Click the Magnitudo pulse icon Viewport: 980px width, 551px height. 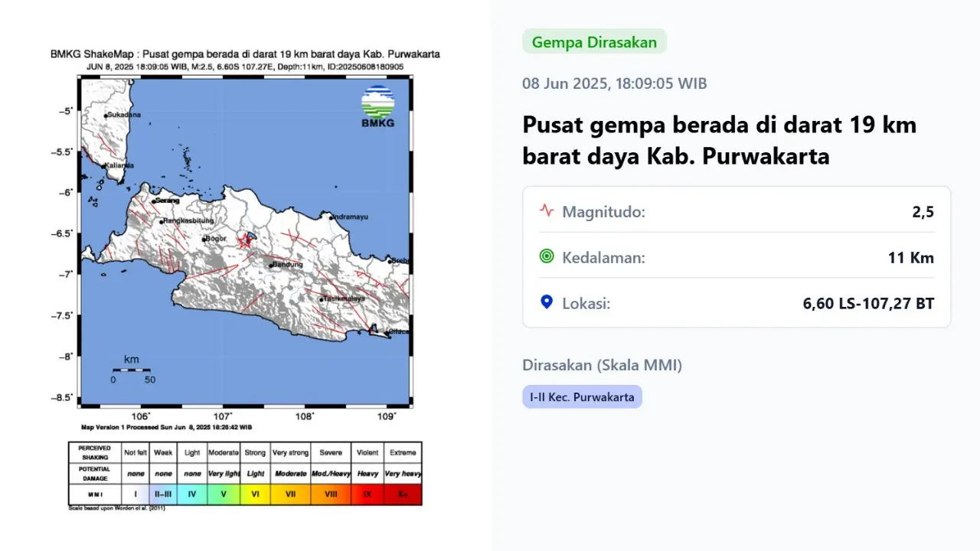click(546, 210)
